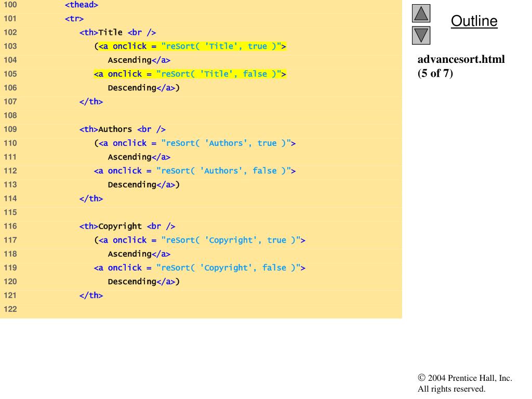The width and height of the screenshot is (532, 399).
Task: Click the 2004 Prentice Hall copyright notice
Action: tap(465, 378)
